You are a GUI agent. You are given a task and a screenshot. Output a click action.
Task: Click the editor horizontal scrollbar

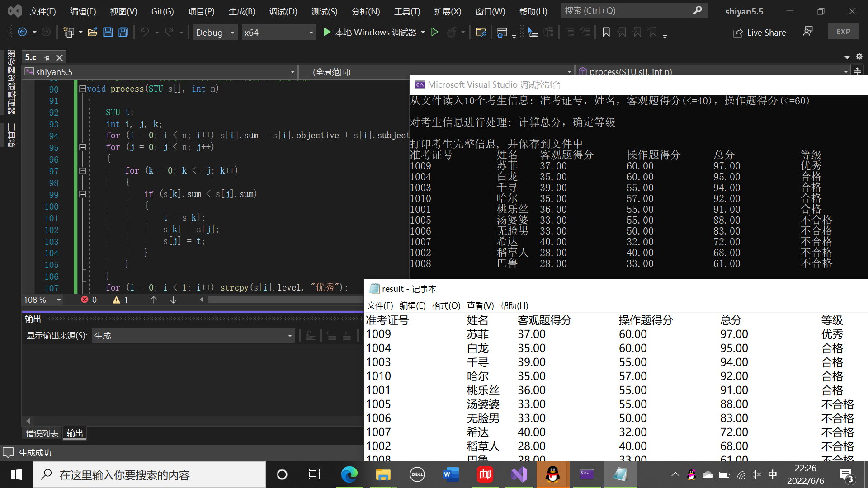coord(285,300)
